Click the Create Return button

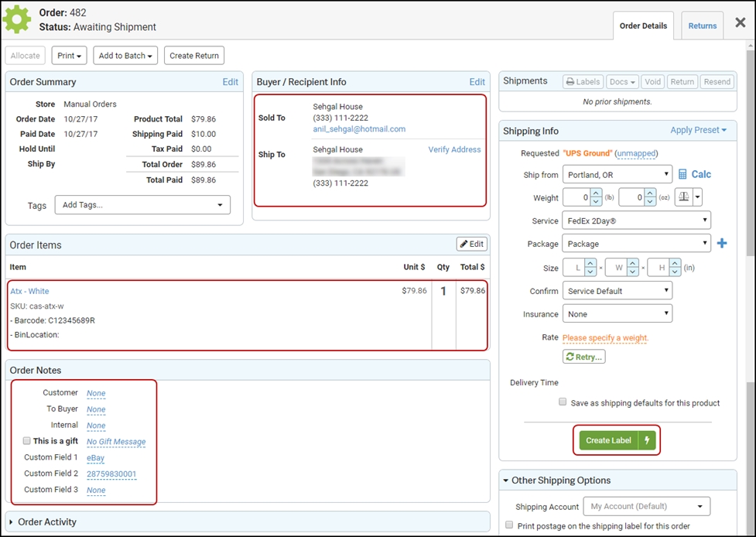pos(193,56)
